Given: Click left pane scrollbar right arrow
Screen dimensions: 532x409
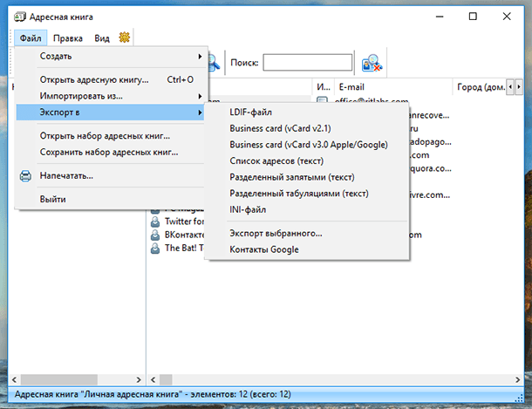Looking at the screenshot, I should coord(139,379).
